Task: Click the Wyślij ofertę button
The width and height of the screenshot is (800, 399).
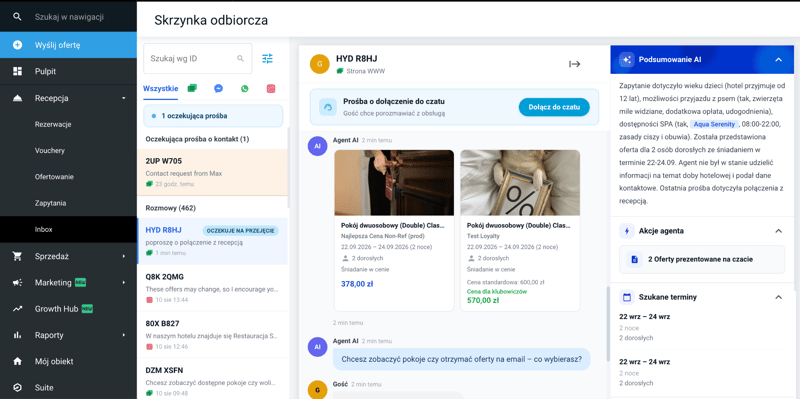Action: 68,45
